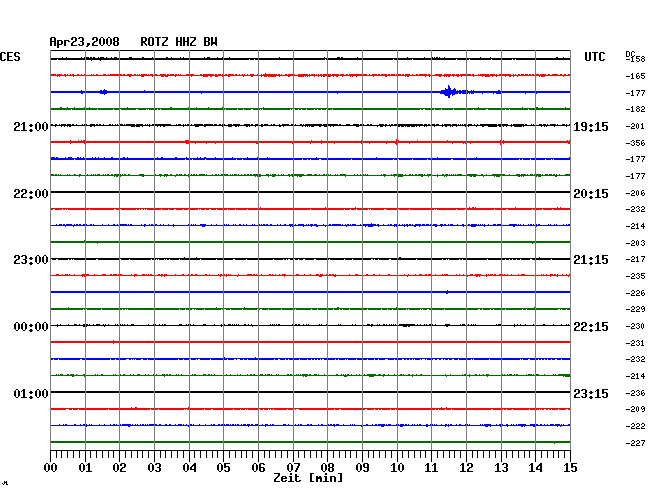Select the 21:00 CES time label
The height and width of the screenshot is (494, 650).
click(31, 126)
